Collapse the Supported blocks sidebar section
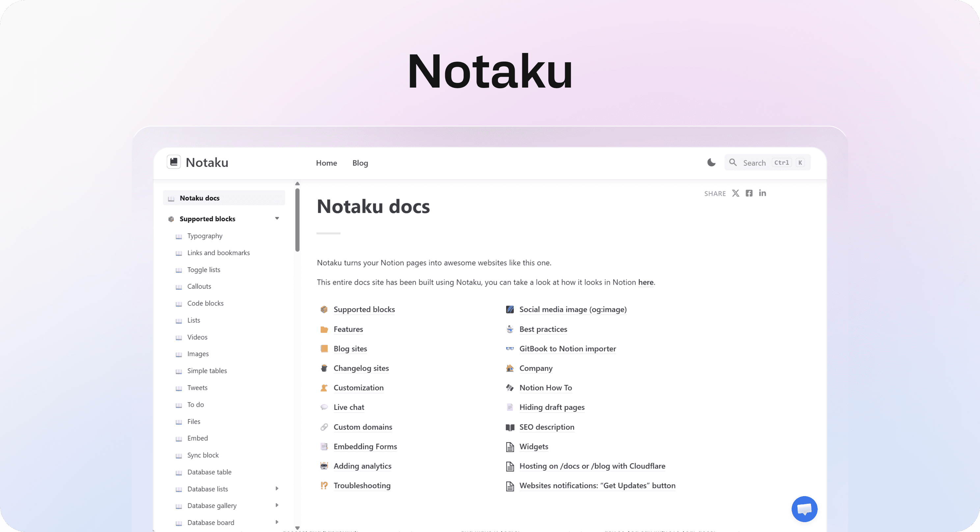980x532 pixels. click(x=277, y=218)
